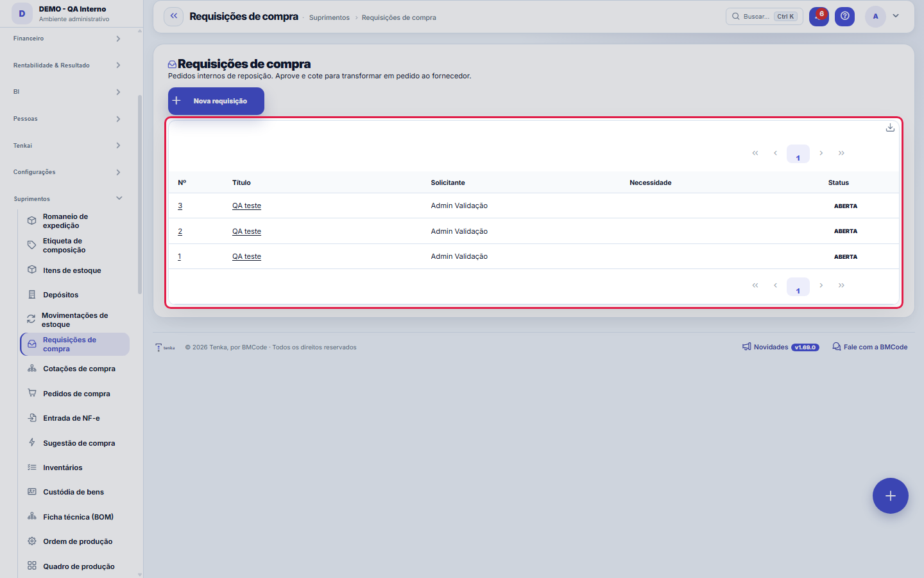924x578 pixels.
Task: Open QA teste link in row 2
Action: click(246, 231)
